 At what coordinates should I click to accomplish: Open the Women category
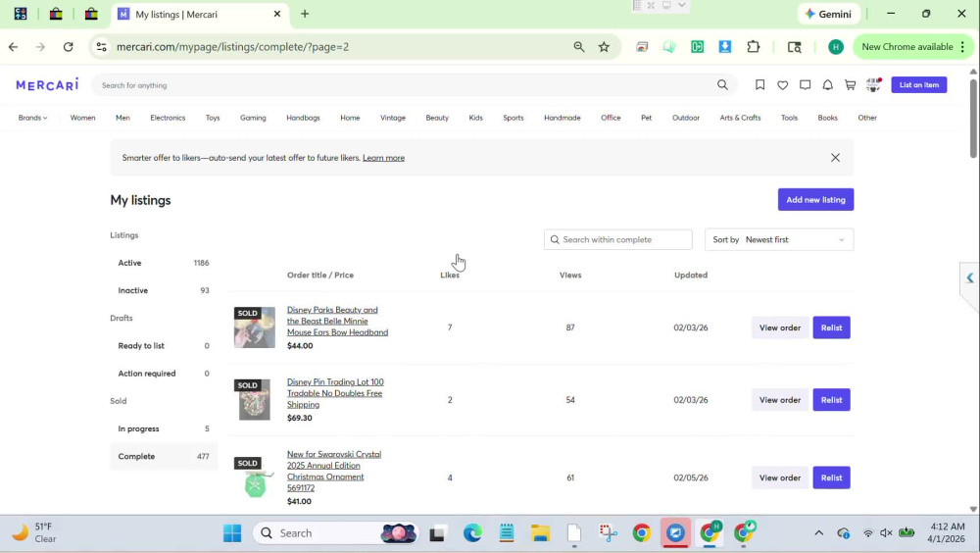pos(82,118)
